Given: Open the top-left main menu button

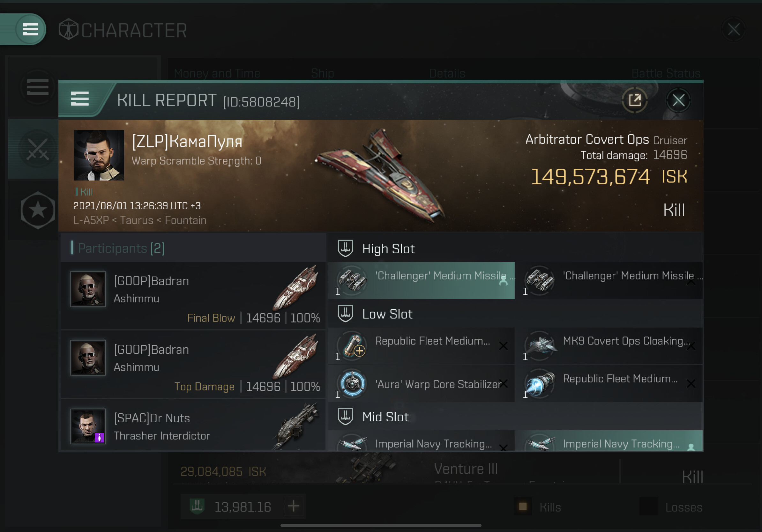Looking at the screenshot, I should pos(30,29).
